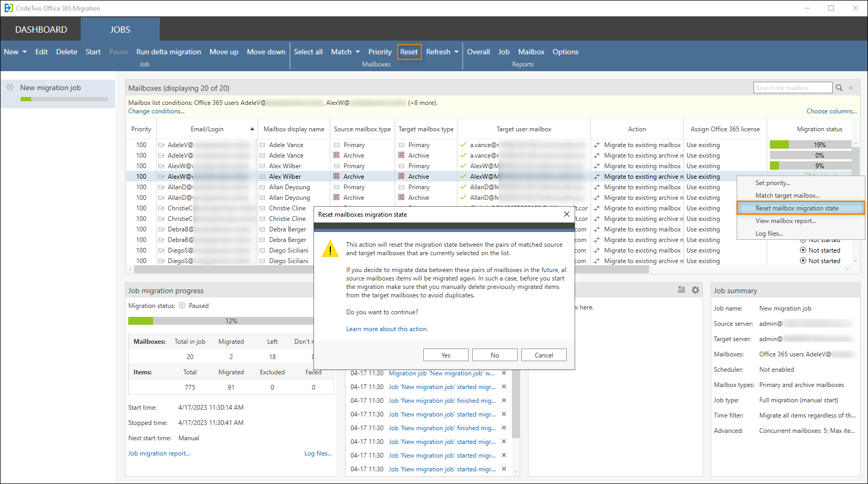Click the Search for mailbox input field
The image size is (868, 484).
[793, 88]
